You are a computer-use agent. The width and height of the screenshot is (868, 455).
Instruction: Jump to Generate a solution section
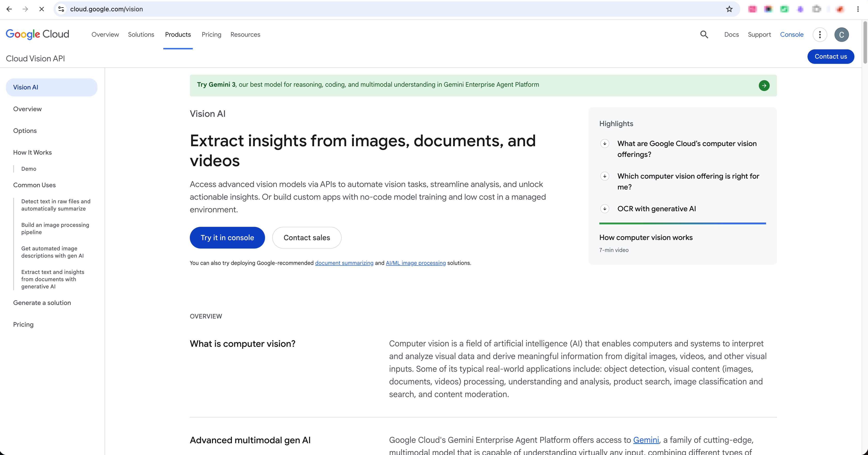(42, 303)
